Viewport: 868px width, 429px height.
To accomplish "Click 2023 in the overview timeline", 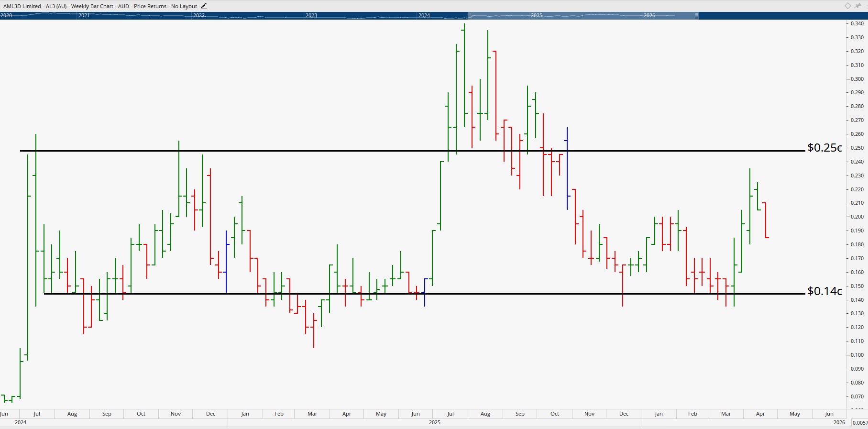I will pos(311,15).
